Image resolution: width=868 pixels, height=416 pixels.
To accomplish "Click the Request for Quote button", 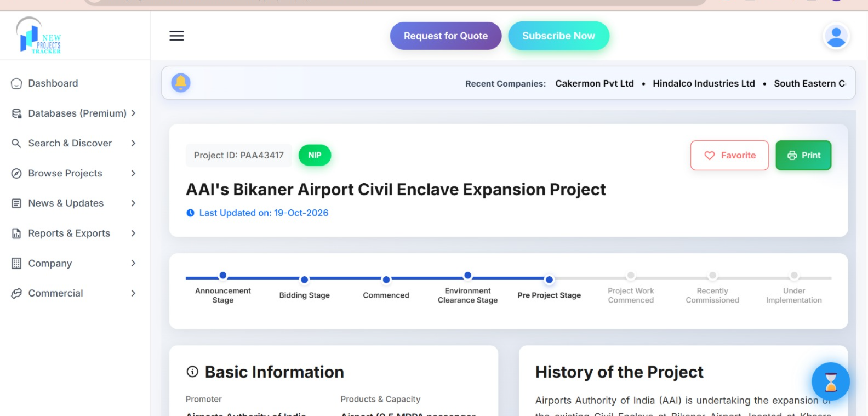I will click(446, 36).
